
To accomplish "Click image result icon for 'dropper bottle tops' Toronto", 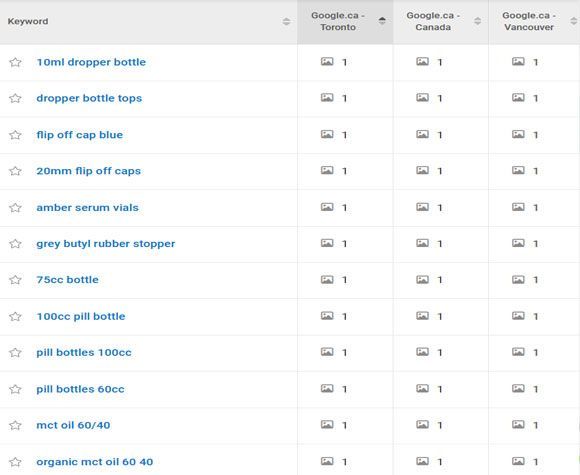I will (x=327, y=98).
